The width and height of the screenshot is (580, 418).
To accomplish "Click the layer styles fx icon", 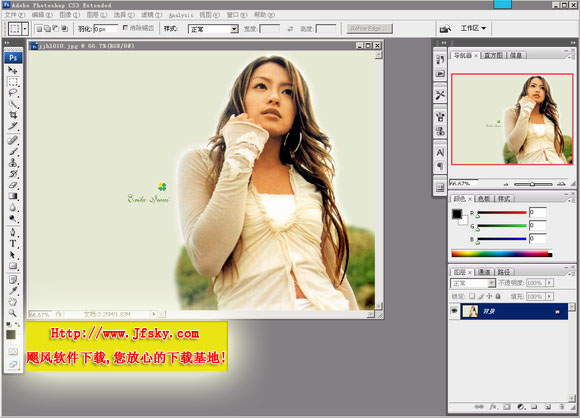I will click(493, 407).
